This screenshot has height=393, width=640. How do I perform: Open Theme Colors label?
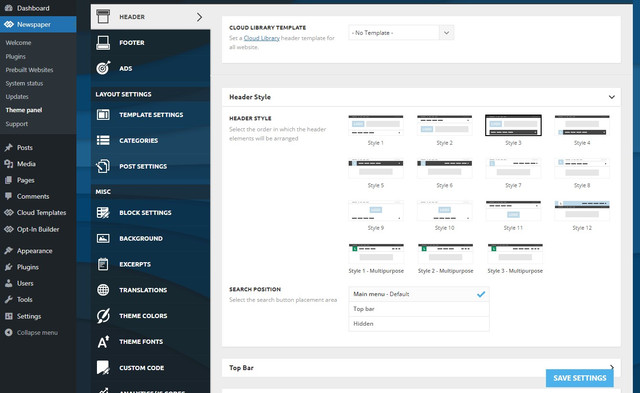pos(143,315)
